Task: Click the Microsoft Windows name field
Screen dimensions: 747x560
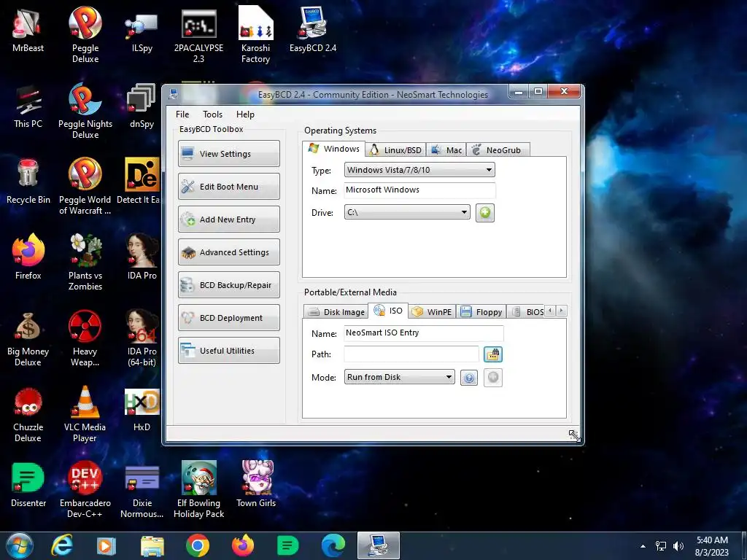Action: pos(419,190)
